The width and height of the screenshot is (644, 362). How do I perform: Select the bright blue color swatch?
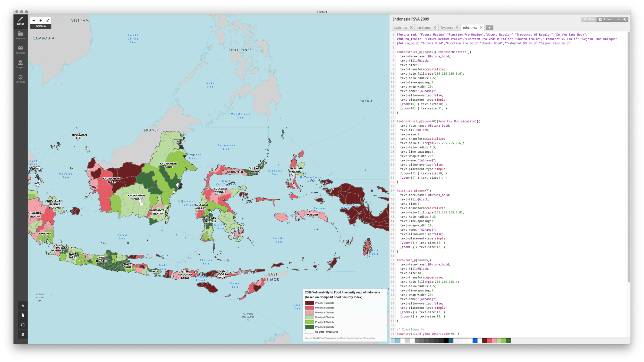(475, 341)
